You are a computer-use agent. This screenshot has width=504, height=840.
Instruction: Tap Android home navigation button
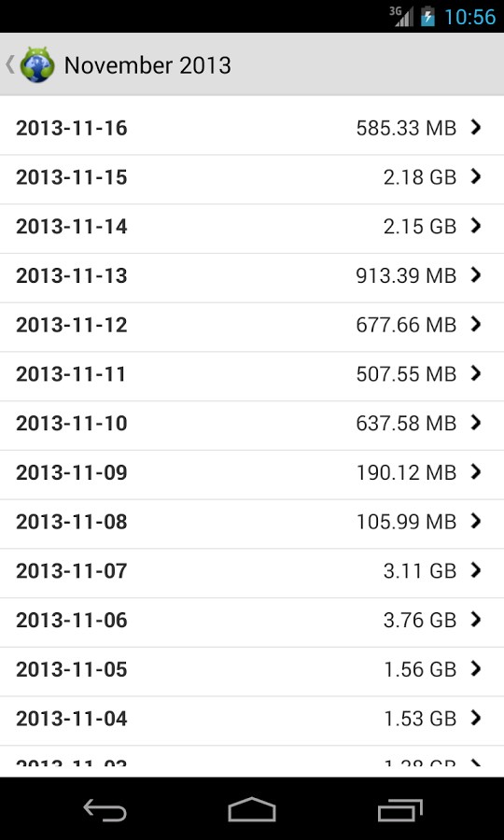click(252, 809)
